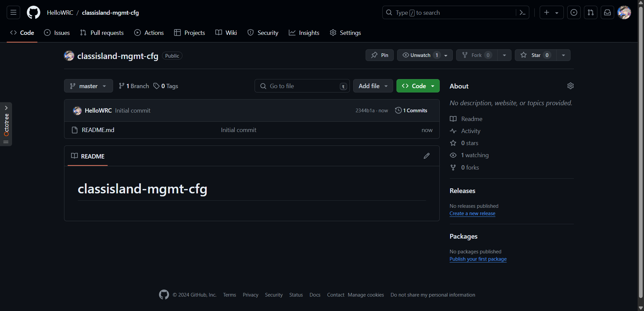Switch to the Actions tab

[x=149, y=33]
